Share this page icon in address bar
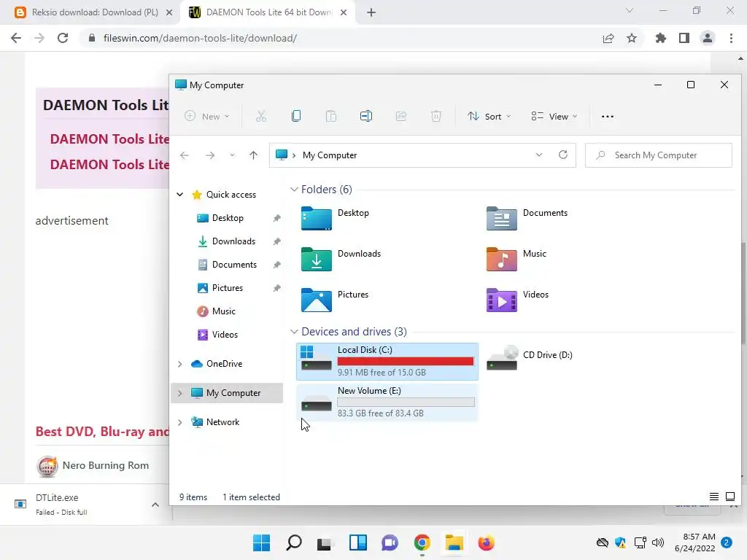The width and height of the screenshot is (747, 560). [x=608, y=38]
